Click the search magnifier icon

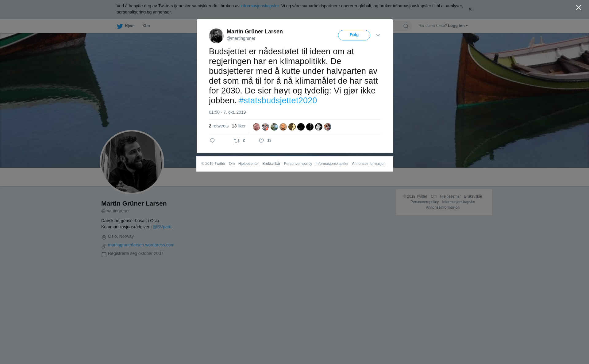click(406, 26)
